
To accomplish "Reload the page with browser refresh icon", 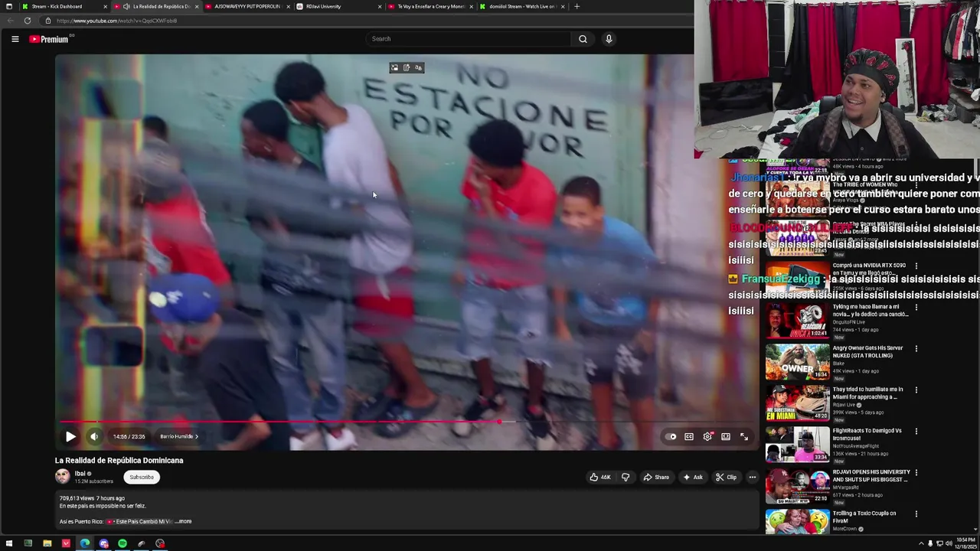I will 28,21.
